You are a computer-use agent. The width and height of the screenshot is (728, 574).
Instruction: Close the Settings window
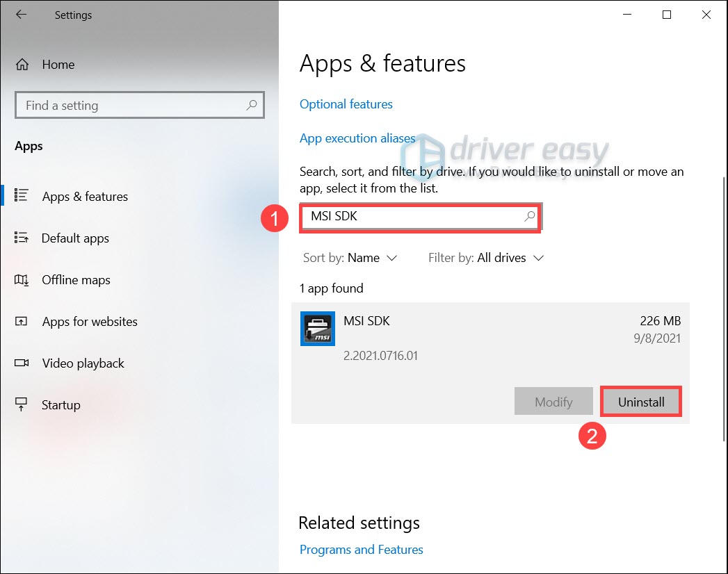coord(706,15)
